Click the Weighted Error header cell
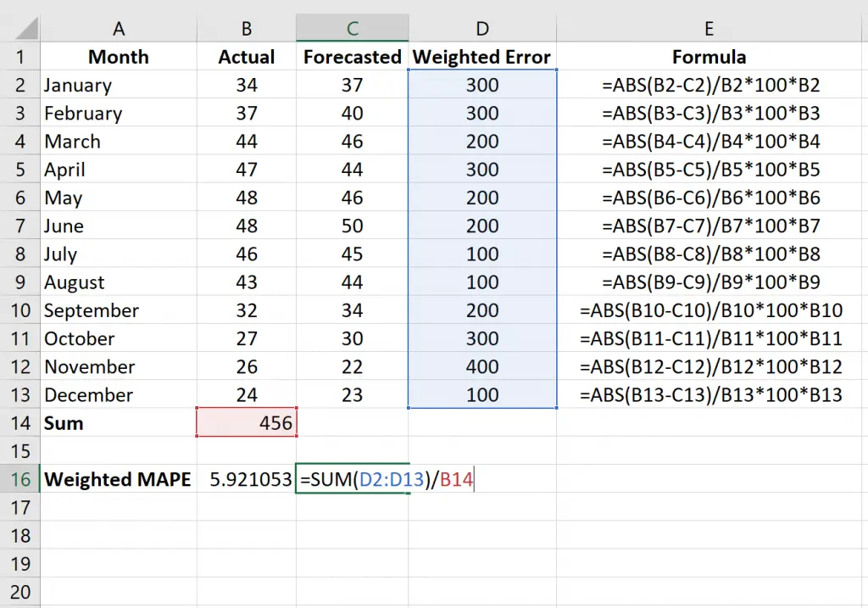The height and width of the screenshot is (608, 868). click(x=481, y=57)
